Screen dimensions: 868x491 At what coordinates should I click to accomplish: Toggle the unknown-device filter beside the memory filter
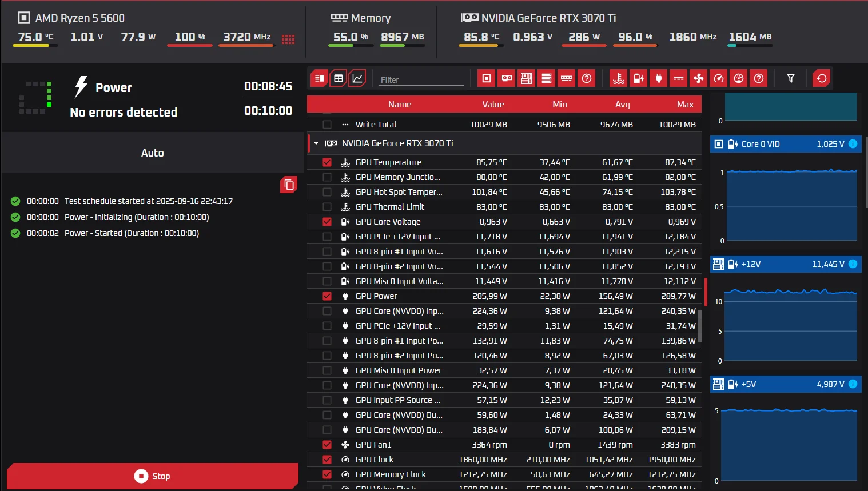point(587,78)
